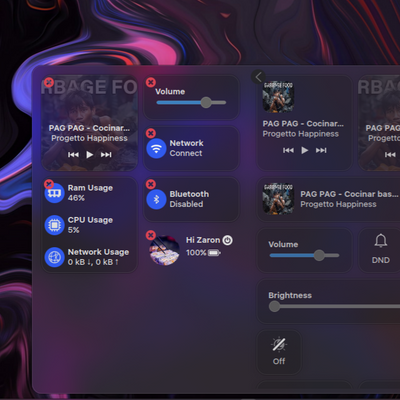The image size is (400, 400).
Task: Click the Network Usage globe icon
Action: pyautogui.click(x=54, y=257)
